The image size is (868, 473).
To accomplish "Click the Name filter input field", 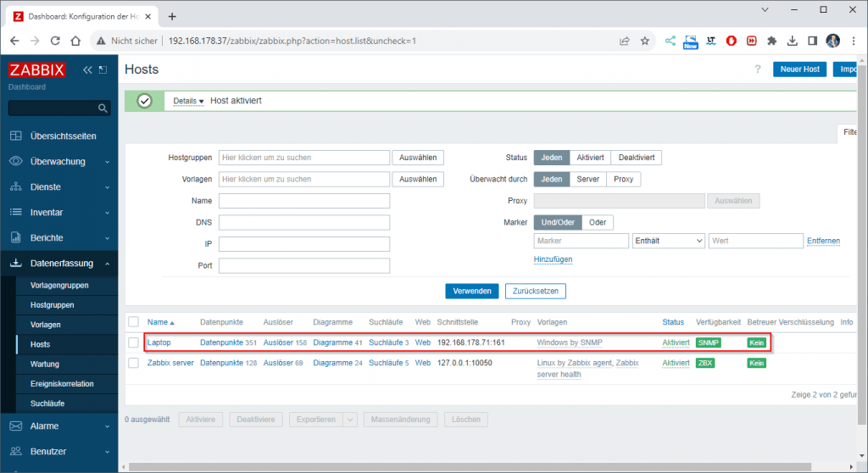I will [x=304, y=201].
